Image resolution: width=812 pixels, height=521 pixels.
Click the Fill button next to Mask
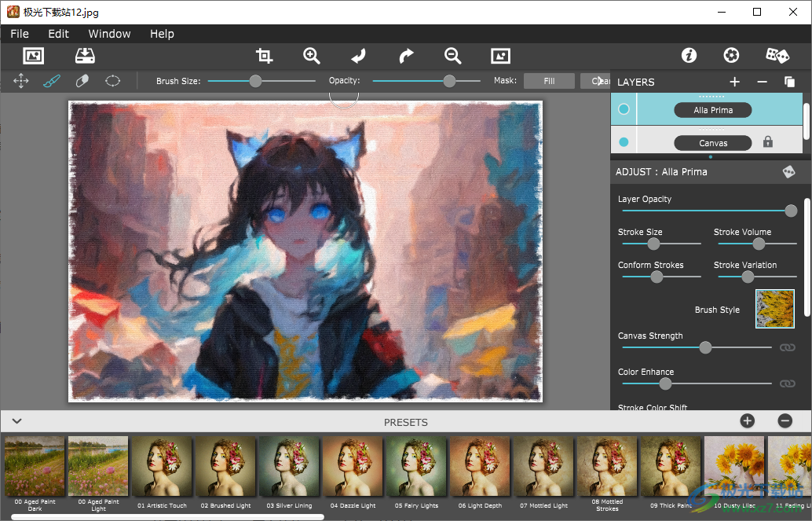(x=548, y=80)
